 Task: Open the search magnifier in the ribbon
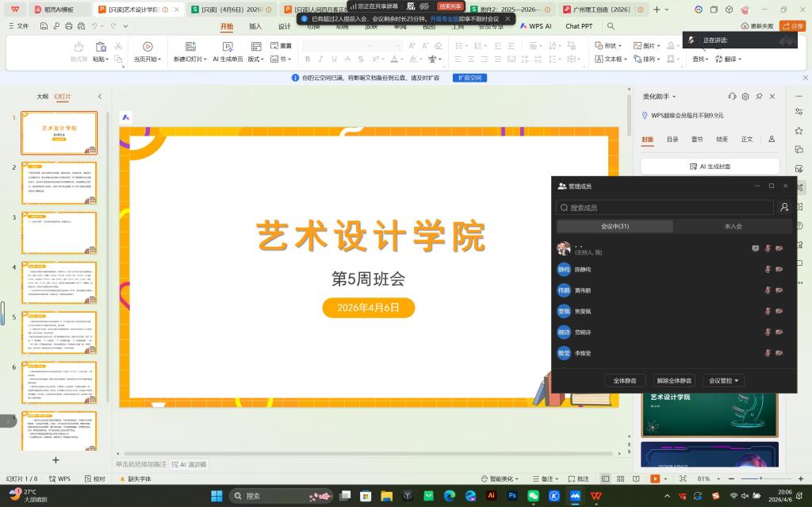point(611,26)
